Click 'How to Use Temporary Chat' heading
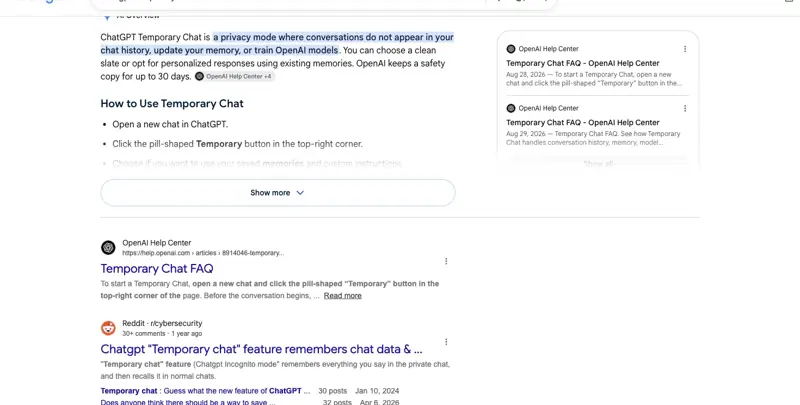 [x=172, y=104]
